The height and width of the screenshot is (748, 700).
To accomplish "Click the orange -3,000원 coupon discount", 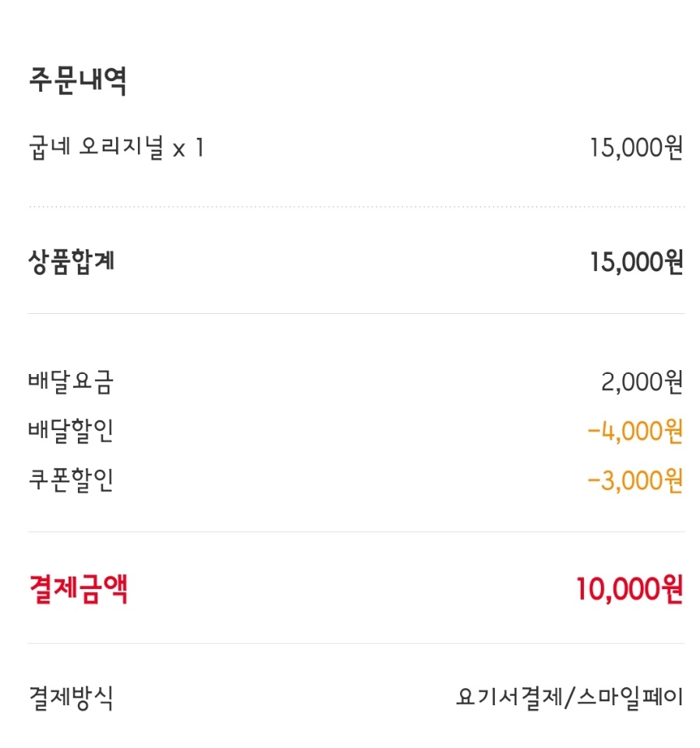I will (635, 481).
